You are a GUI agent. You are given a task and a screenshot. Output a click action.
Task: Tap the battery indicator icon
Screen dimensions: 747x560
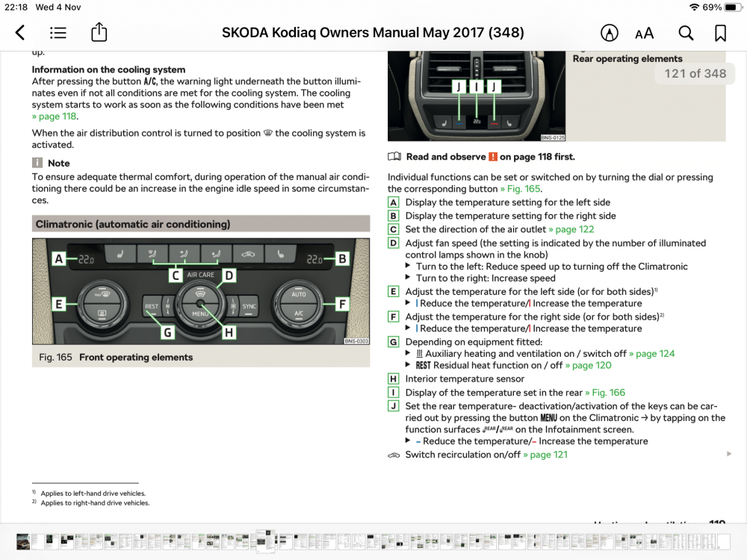(733, 7)
